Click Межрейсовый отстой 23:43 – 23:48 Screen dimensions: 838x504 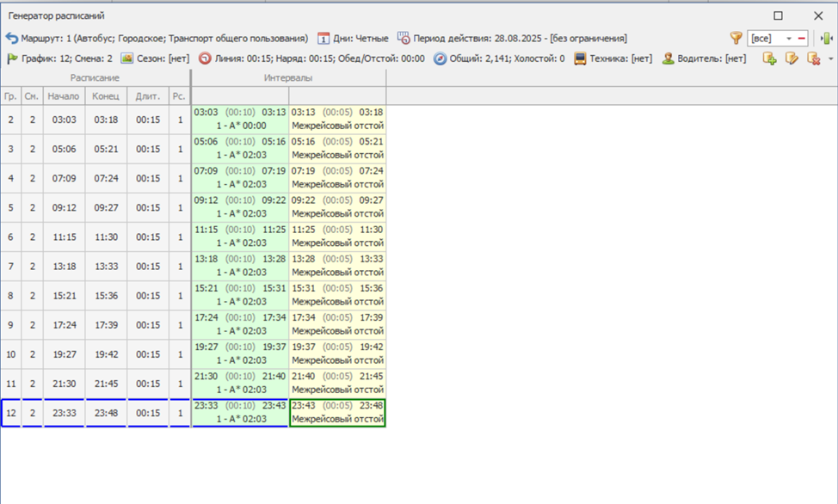337,413
